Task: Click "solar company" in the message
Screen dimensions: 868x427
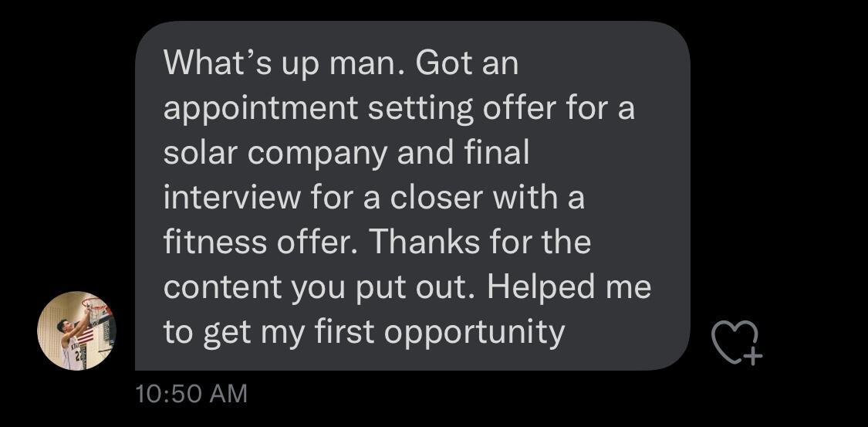Action: click(x=275, y=153)
